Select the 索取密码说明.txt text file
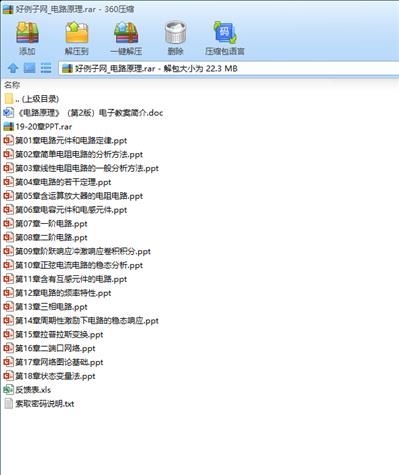 39,404
